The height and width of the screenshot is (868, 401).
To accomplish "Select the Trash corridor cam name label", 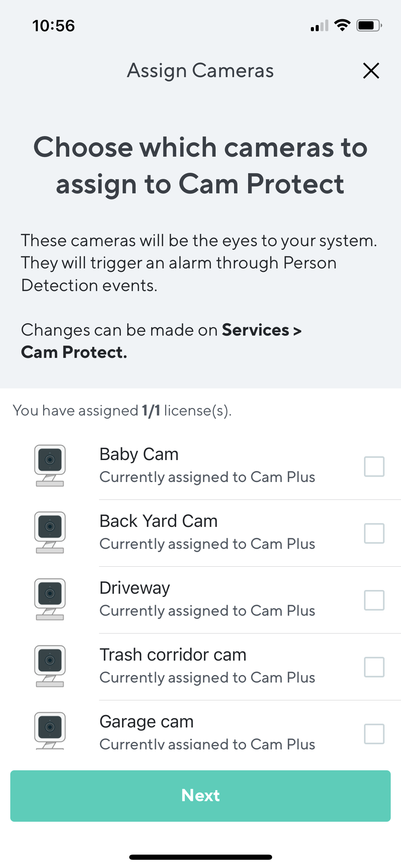I will tap(173, 655).
